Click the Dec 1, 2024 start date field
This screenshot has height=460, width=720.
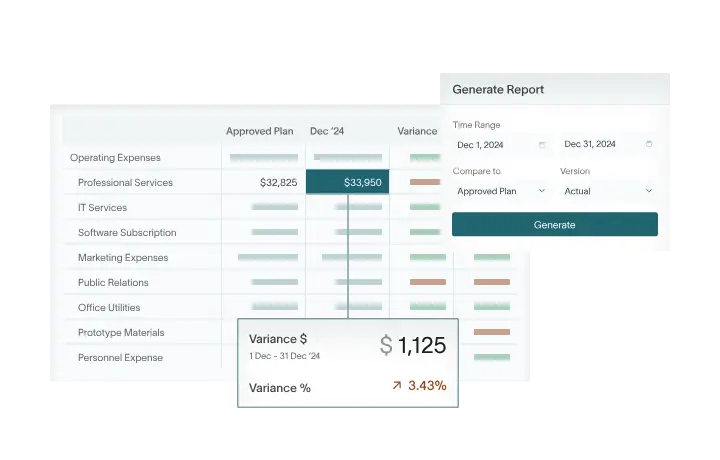pyautogui.click(x=501, y=145)
